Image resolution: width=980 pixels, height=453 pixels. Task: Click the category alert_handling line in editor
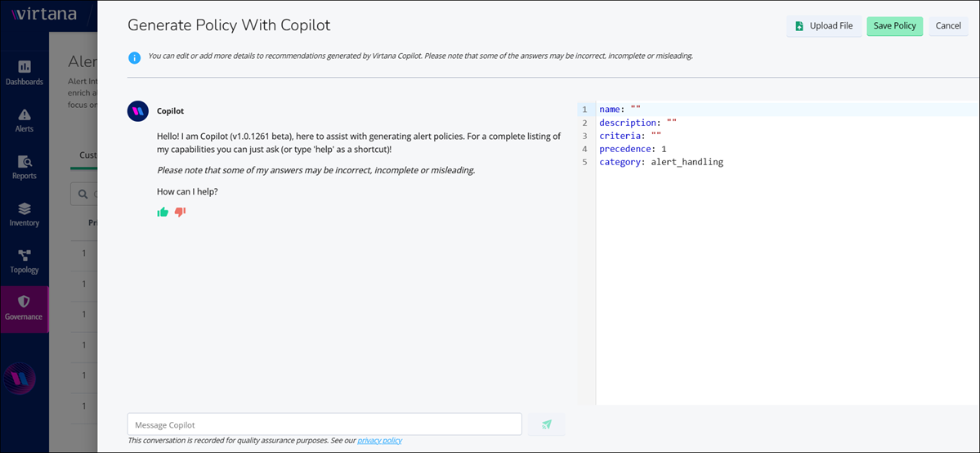pos(660,162)
